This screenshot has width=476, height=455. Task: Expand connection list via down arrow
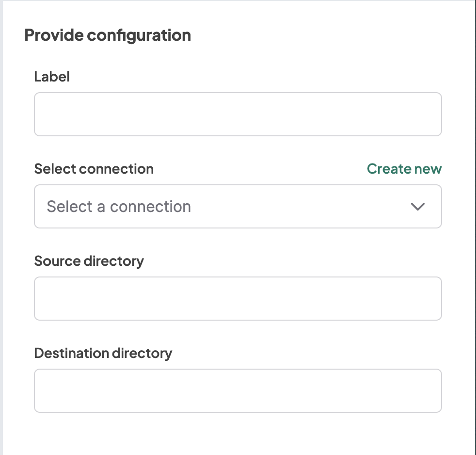417,207
